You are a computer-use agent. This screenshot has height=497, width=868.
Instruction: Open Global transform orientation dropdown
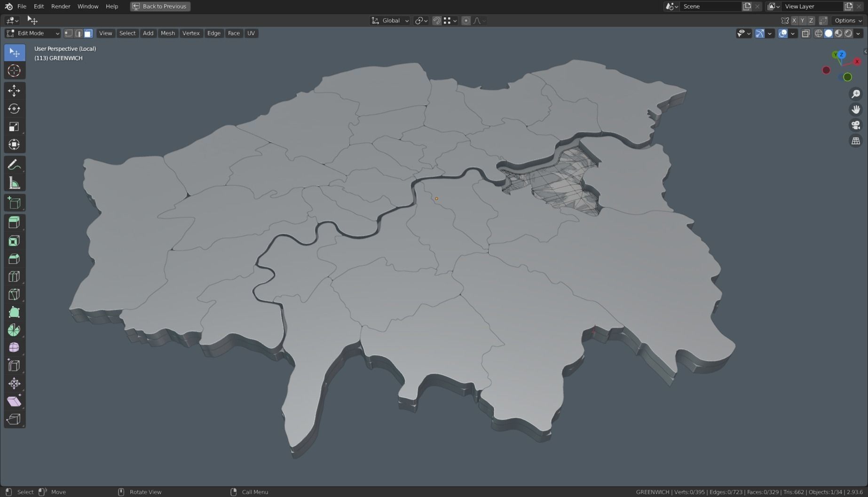pos(390,21)
